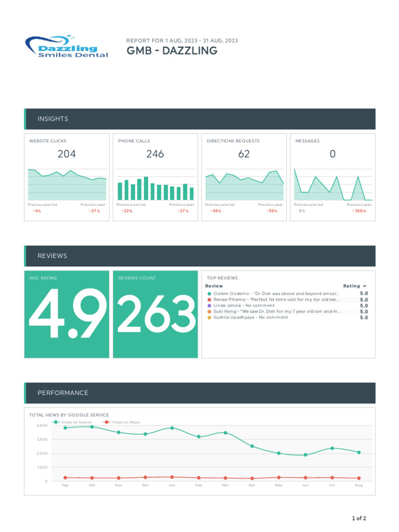This screenshot has height=532, width=399.
Task: Open the Renae Pihema review row
Action: [287, 300]
